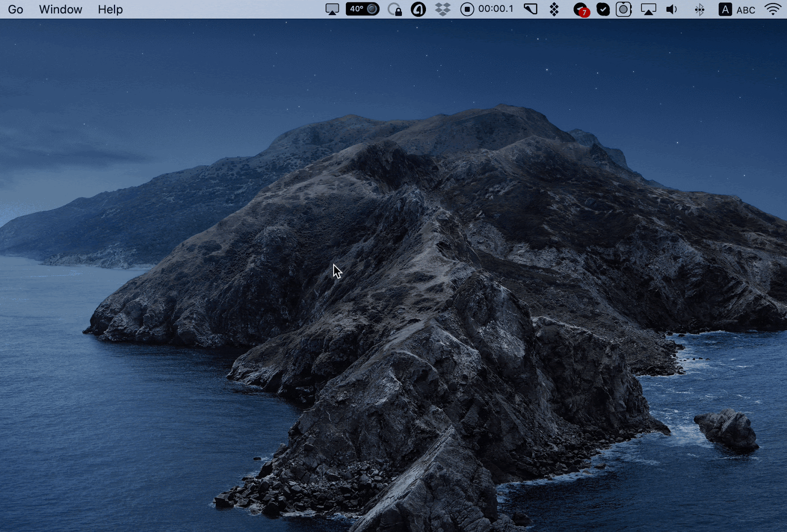The width and height of the screenshot is (787, 532).
Task: Toggle the orientation lock icon
Action: [x=396, y=9]
